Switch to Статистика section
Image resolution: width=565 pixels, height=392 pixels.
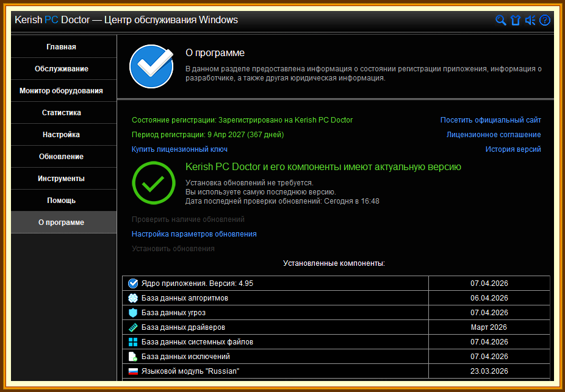tap(64, 113)
